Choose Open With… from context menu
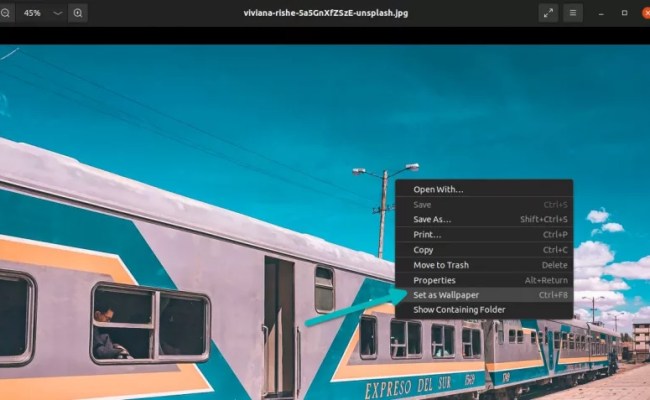The height and width of the screenshot is (400, 650). (484, 189)
